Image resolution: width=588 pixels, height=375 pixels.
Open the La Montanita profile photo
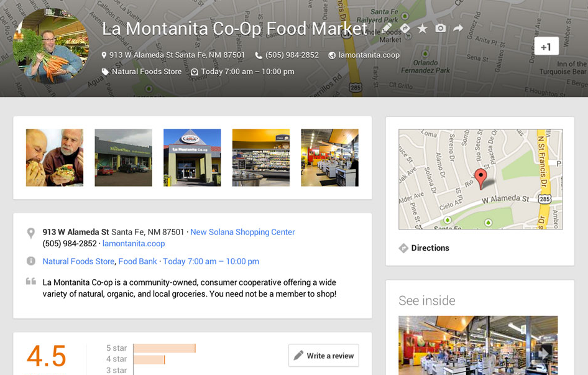point(51,47)
